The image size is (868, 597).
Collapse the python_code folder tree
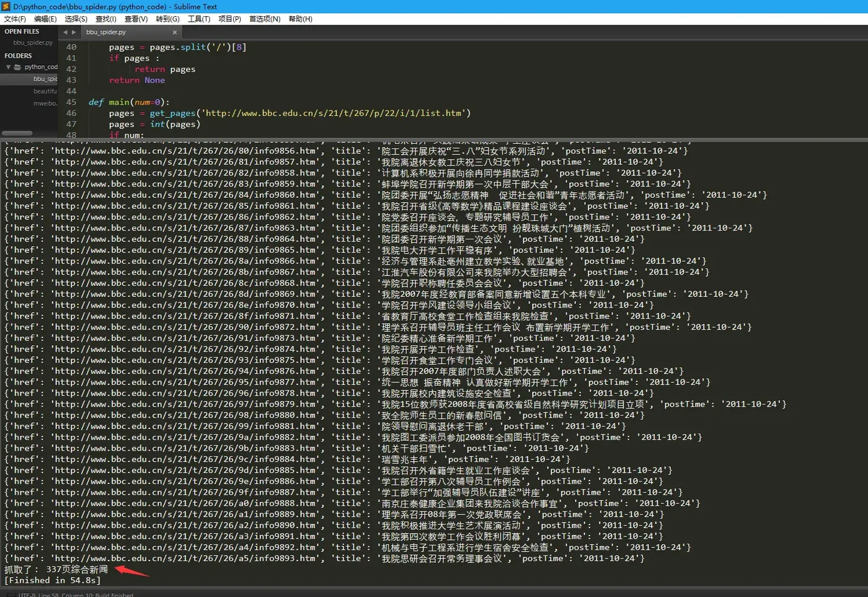pyautogui.click(x=9, y=67)
